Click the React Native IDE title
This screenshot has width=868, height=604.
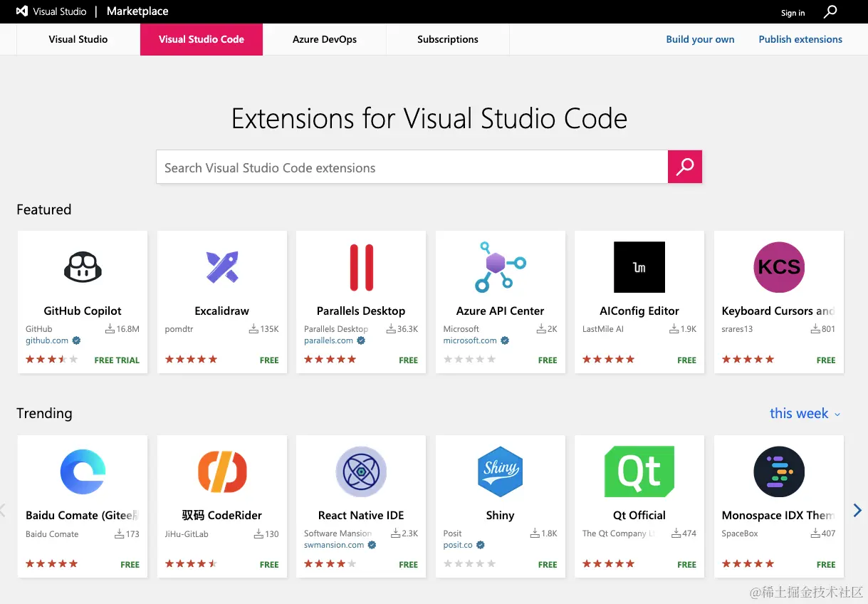[361, 516]
